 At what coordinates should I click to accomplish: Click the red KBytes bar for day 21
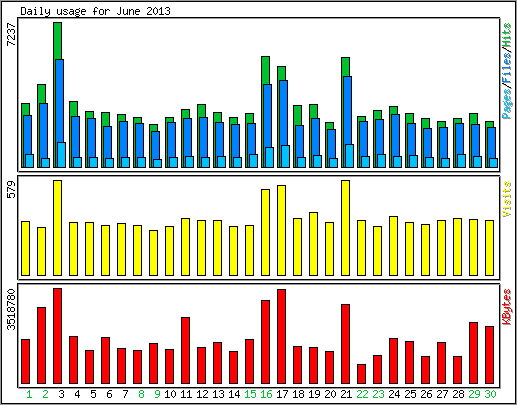pyautogui.click(x=345, y=344)
